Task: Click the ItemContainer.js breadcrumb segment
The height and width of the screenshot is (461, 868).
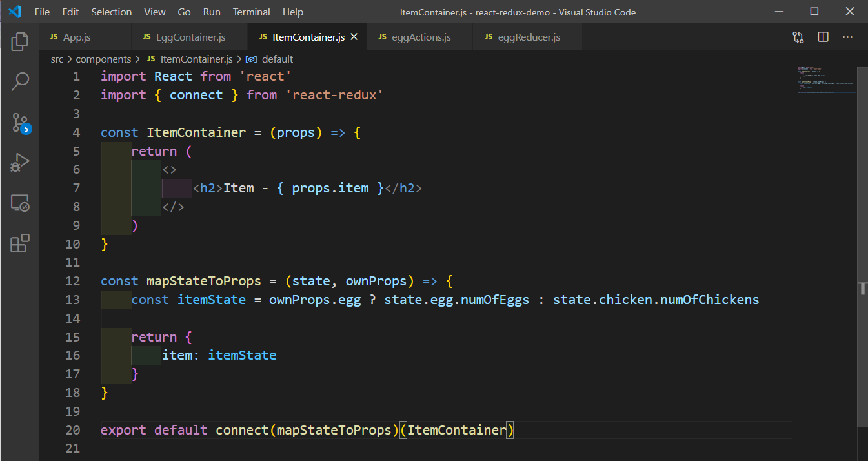Action: (x=190, y=59)
